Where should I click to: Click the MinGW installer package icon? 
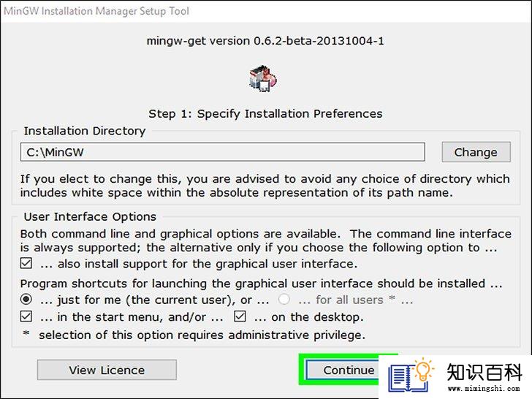[x=263, y=79]
